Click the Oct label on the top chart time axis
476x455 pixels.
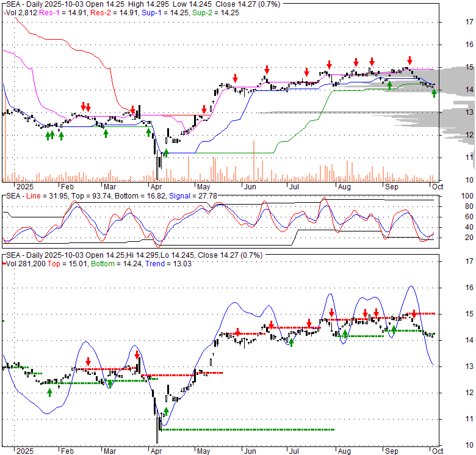pos(438,187)
